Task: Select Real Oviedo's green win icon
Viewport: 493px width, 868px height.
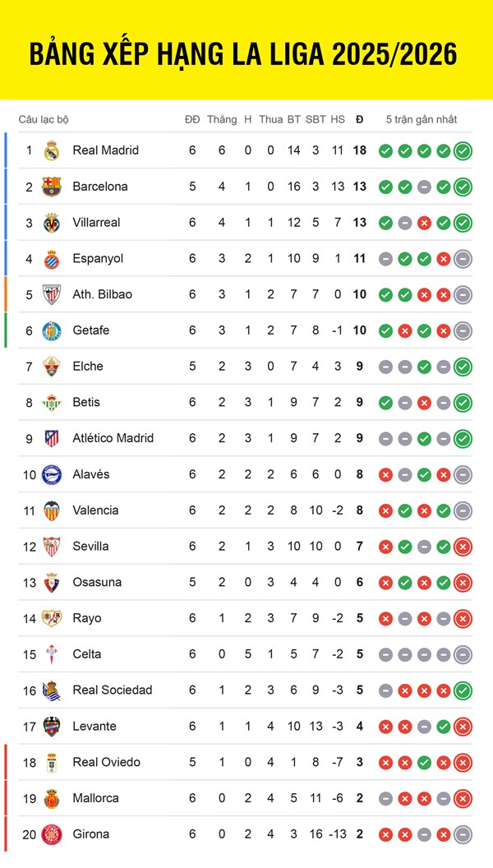Action: click(x=424, y=762)
